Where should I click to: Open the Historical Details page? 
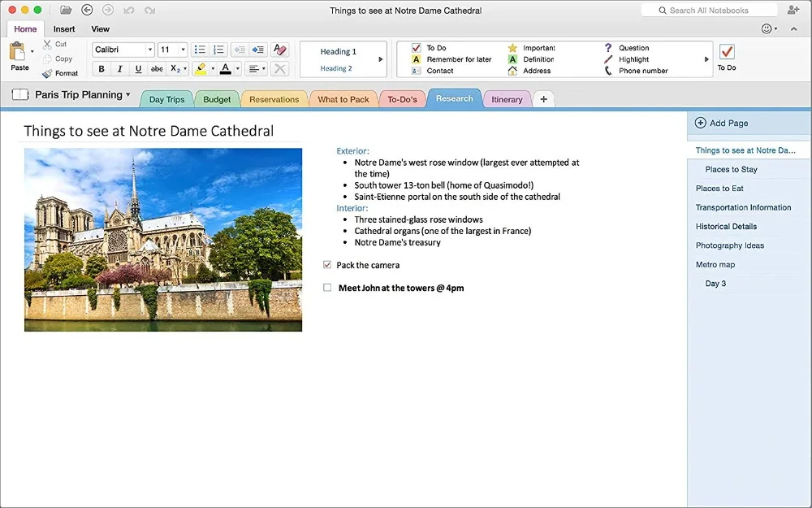pyautogui.click(x=726, y=227)
